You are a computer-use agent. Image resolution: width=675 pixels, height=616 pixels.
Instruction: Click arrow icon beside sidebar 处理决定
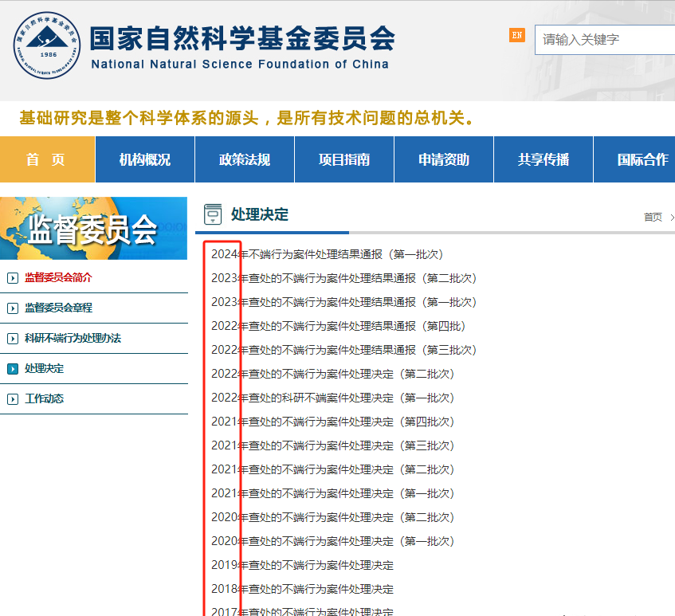click(x=12, y=369)
